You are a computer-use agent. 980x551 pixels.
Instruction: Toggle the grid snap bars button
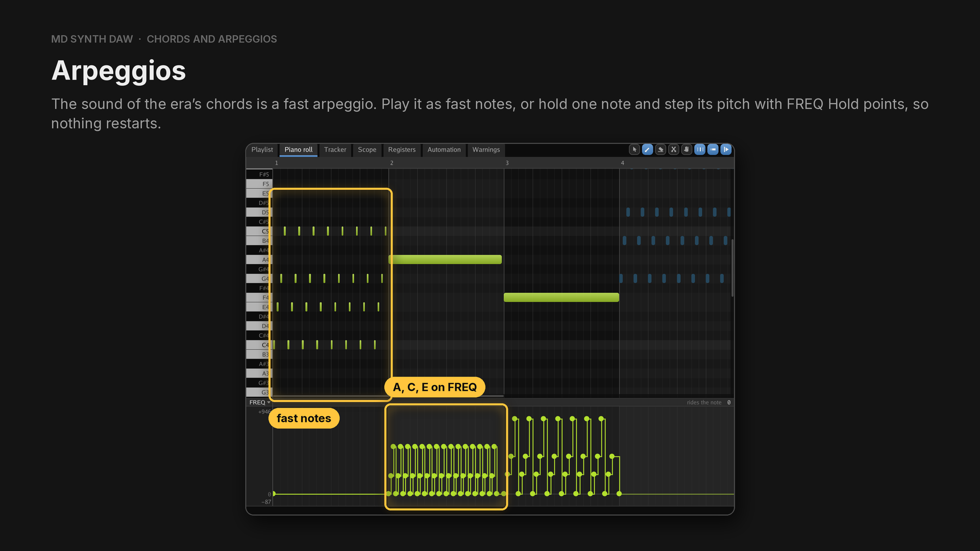(x=700, y=149)
